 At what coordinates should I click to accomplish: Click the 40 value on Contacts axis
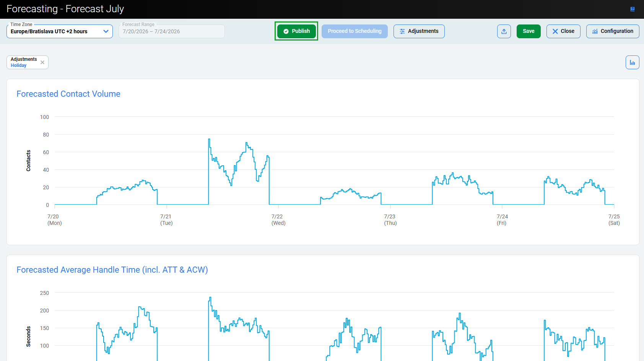click(46, 170)
